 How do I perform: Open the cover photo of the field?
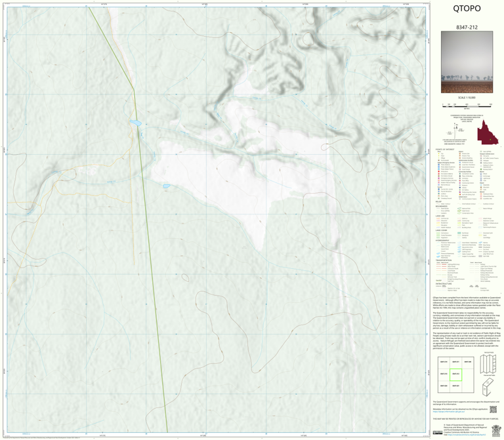[x=467, y=62]
